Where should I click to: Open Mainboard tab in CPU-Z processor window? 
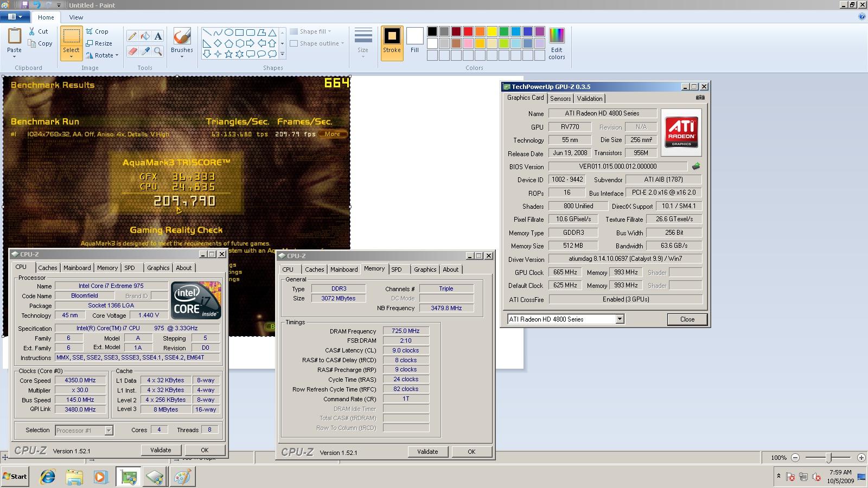click(x=77, y=268)
